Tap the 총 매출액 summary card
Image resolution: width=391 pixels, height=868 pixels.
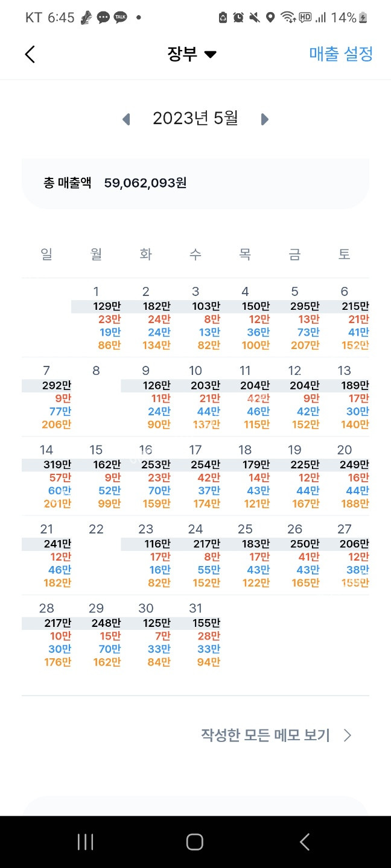[x=195, y=183]
